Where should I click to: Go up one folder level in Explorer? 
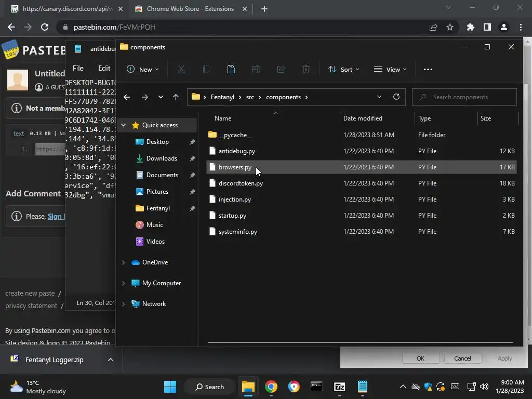pyautogui.click(x=176, y=97)
